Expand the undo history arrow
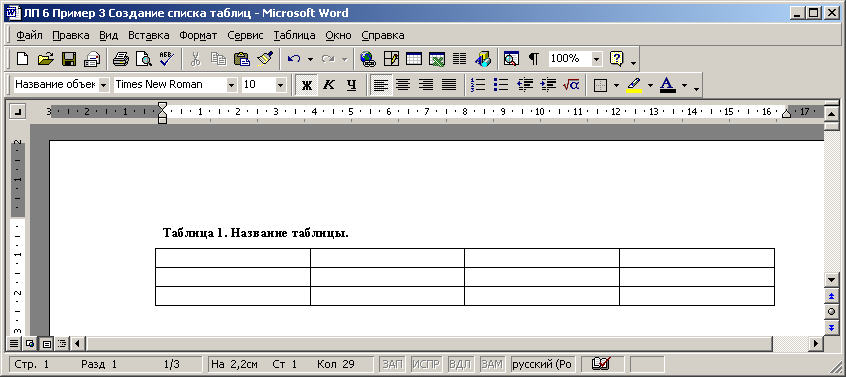Image resolution: width=846 pixels, height=377 pixels. 310,58
